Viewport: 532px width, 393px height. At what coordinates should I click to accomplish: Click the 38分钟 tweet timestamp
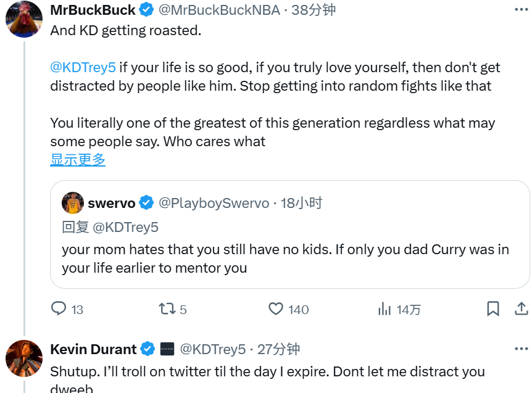click(313, 10)
